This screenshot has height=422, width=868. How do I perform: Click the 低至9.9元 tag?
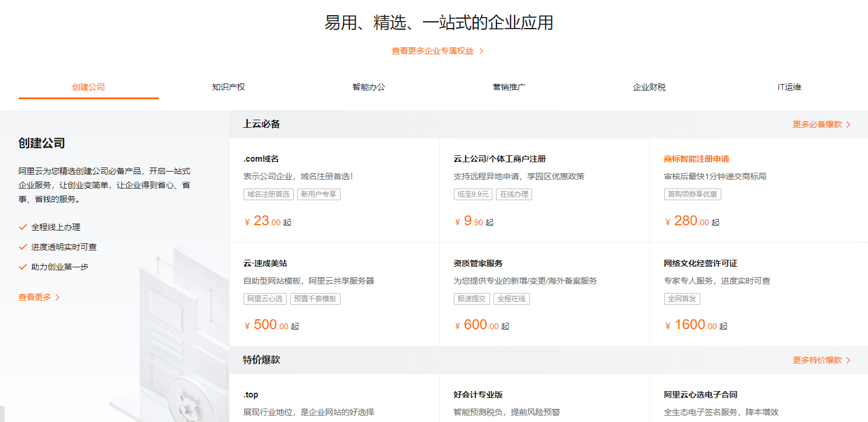pos(473,194)
